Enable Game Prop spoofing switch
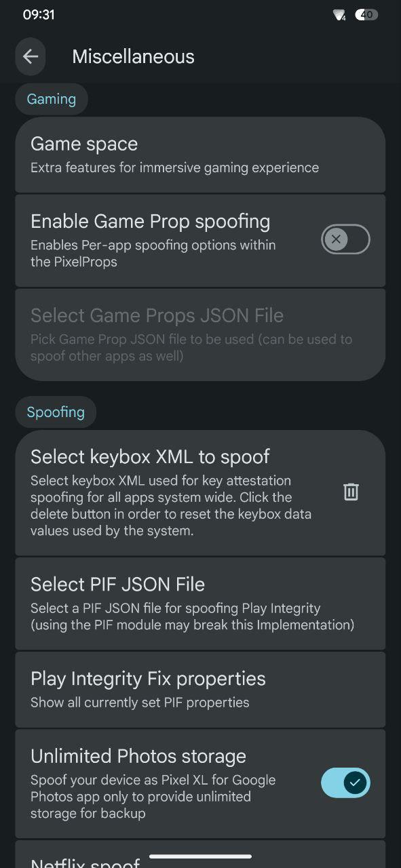401x868 pixels. click(345, 239)
